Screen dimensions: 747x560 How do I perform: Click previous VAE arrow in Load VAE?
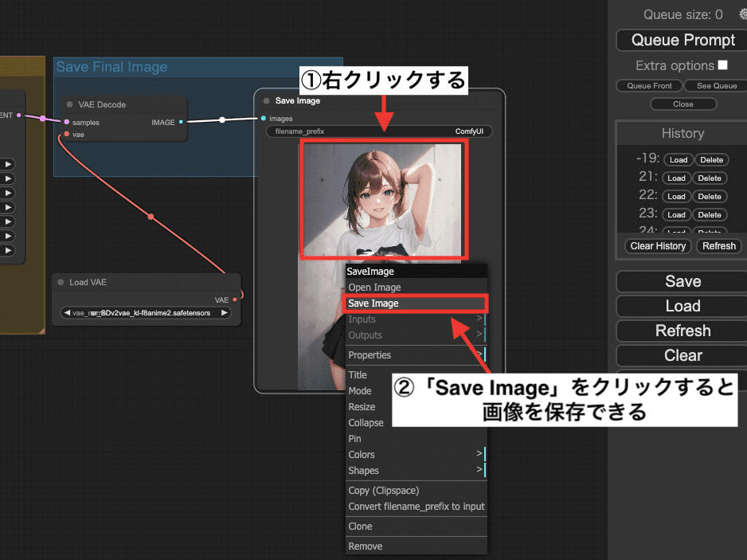[67, 312]
